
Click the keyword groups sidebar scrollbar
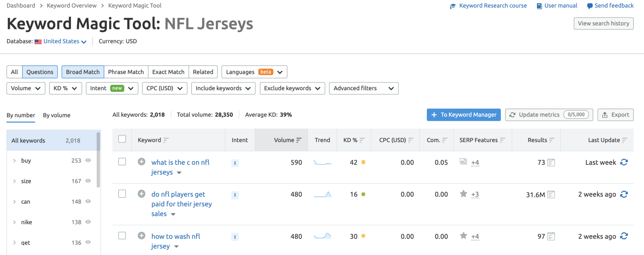tap(98, 159)
